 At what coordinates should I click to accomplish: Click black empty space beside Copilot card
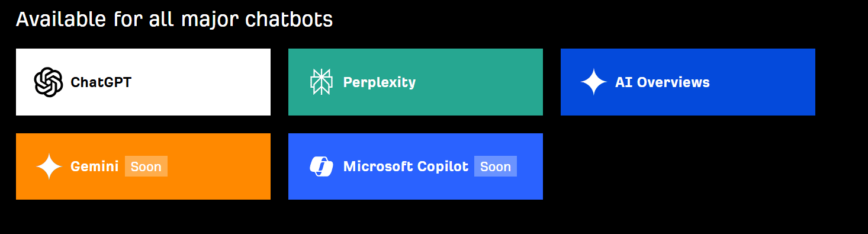coord(687,166)
